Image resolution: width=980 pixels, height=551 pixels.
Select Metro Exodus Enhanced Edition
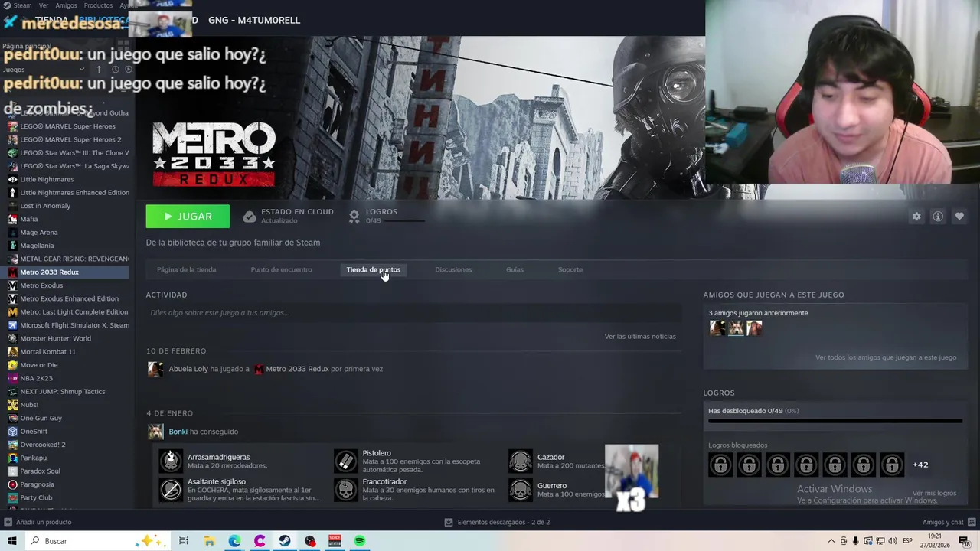(x=67, y=298)
